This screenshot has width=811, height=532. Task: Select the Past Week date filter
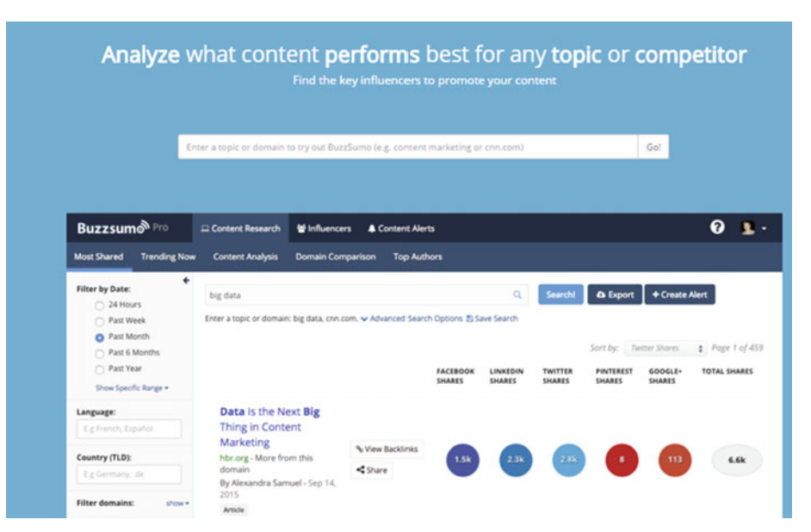click(99, 322)
